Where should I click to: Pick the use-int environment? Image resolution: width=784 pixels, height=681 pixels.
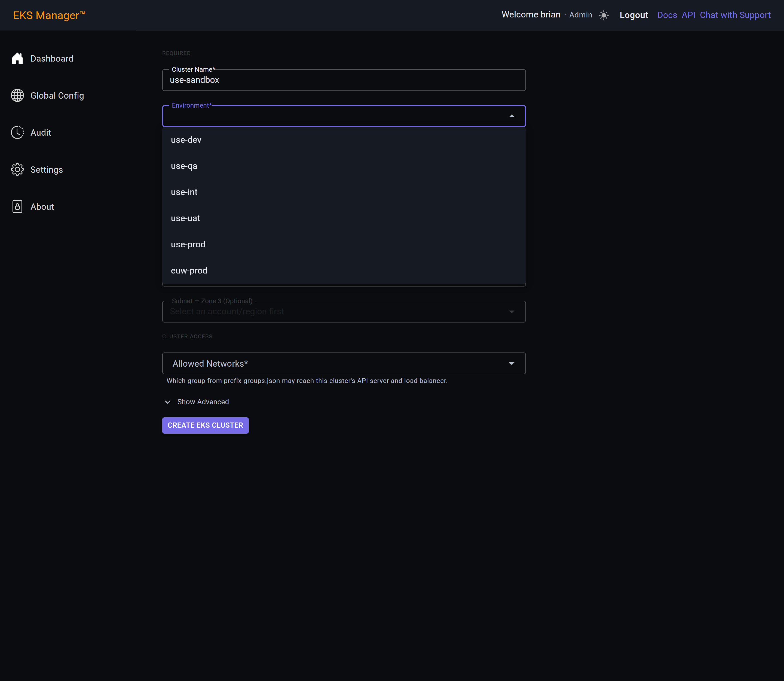tap(344, 192)
